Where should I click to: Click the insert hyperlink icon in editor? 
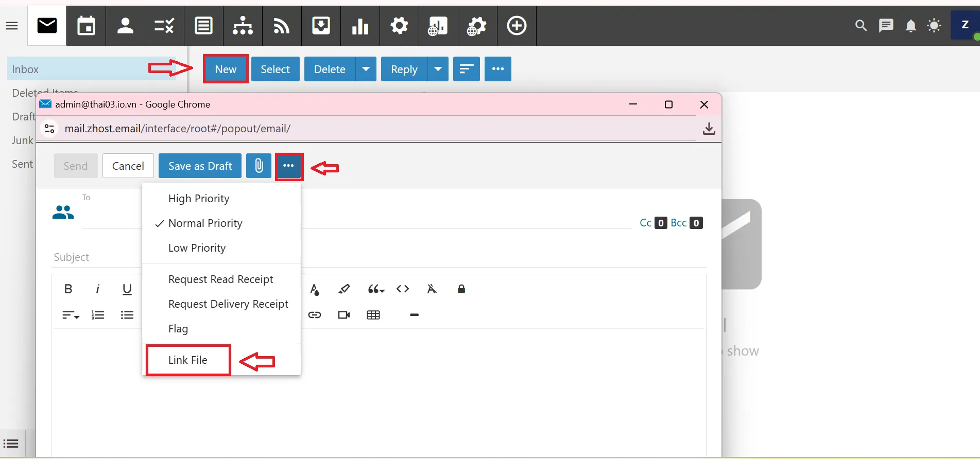point(315,315)
